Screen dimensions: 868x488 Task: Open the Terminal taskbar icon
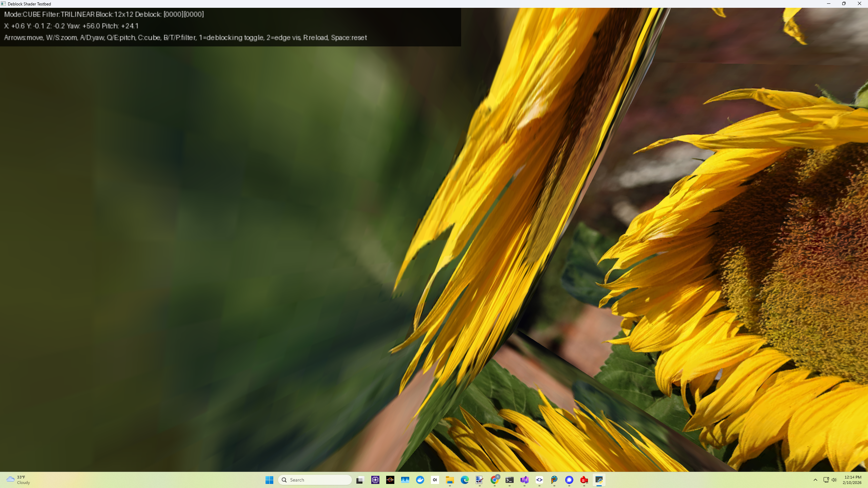[x=509, y=480]
